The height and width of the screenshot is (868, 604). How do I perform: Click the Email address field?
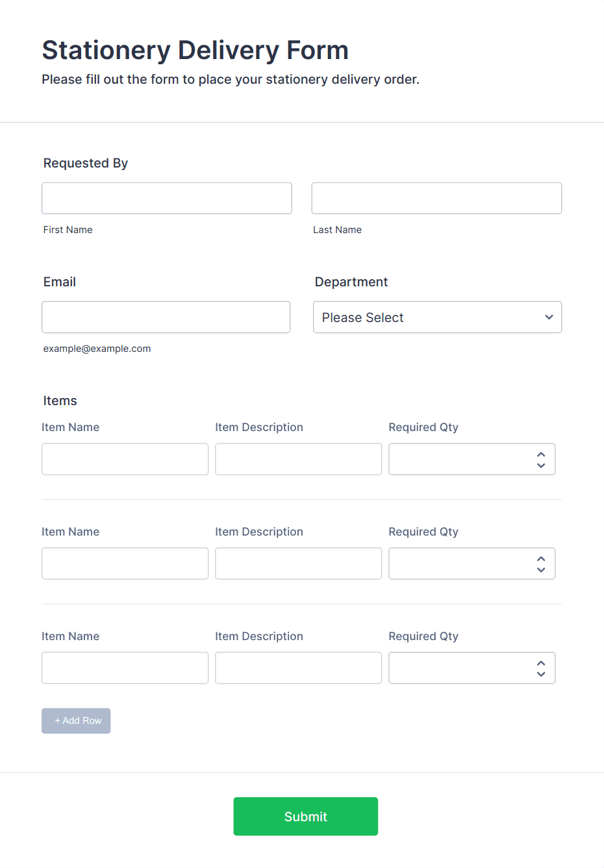tap(166, 317)
